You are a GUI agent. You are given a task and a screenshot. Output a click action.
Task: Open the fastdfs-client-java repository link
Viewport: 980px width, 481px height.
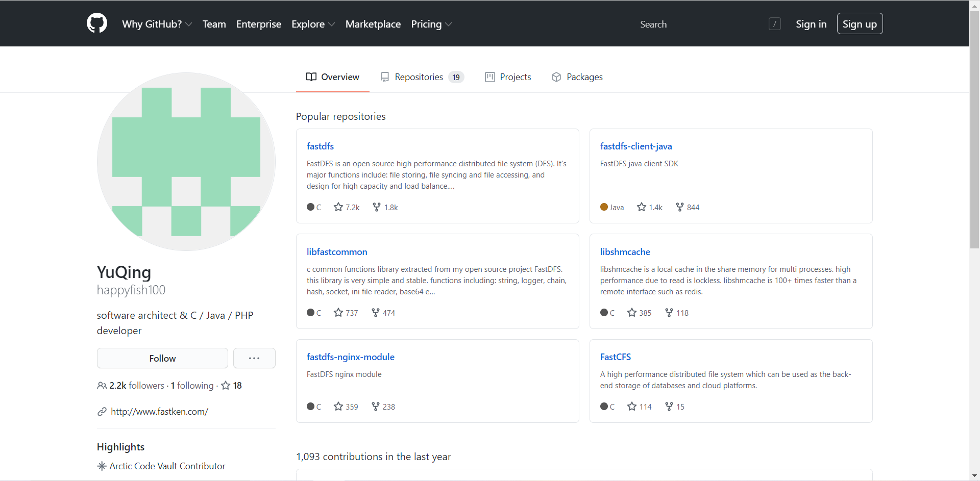636,146
